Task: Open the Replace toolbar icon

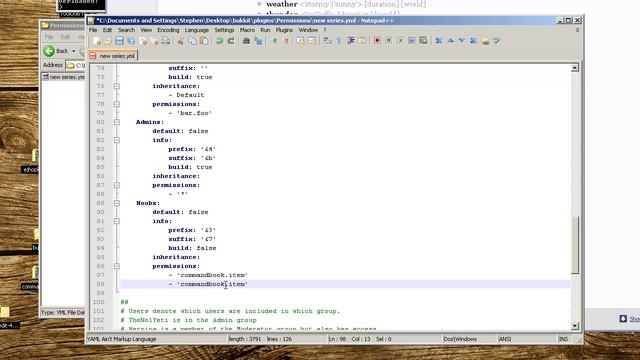Action: (x=258, y=41)
